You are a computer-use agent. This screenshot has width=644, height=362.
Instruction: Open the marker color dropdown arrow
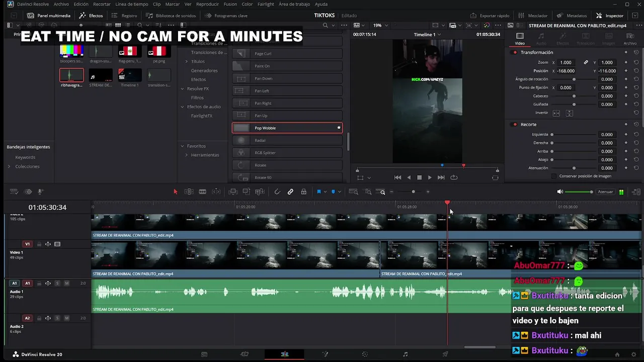340,192
